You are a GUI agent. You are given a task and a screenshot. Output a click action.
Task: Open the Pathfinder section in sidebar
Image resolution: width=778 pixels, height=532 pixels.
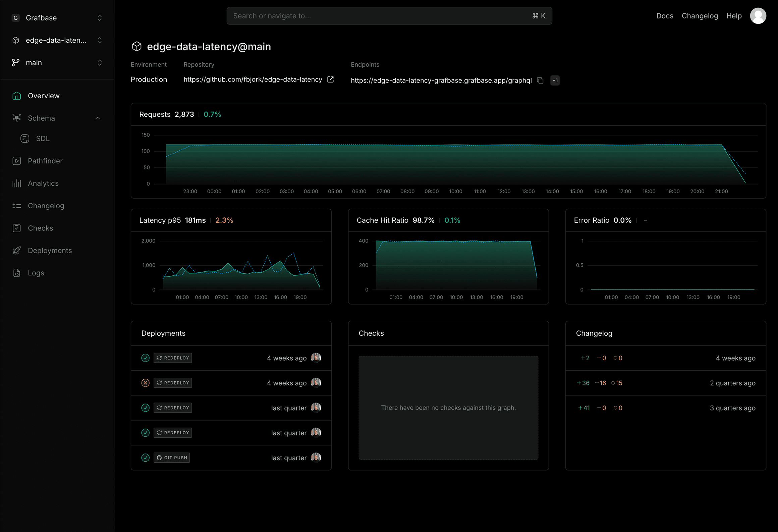(x=45, y=161)
